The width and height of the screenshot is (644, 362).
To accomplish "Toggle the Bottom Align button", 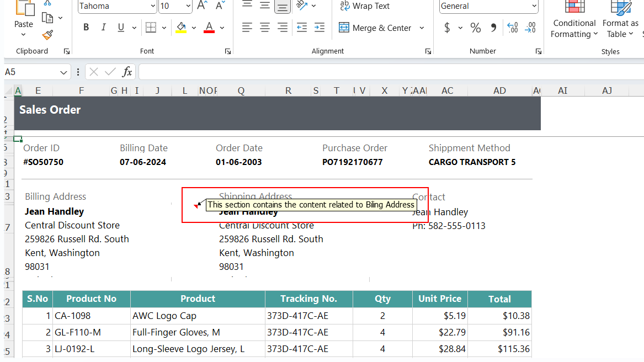I will [x=282, y=6].
